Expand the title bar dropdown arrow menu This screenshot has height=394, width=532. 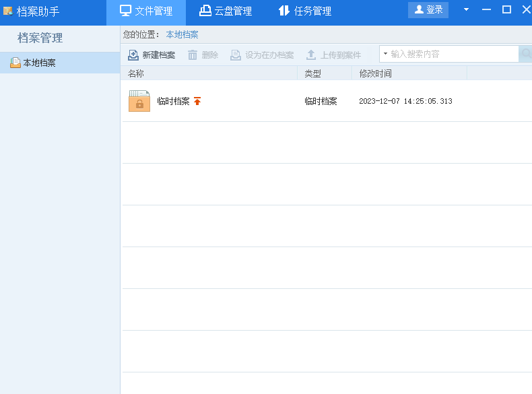[x=466, y=9]
